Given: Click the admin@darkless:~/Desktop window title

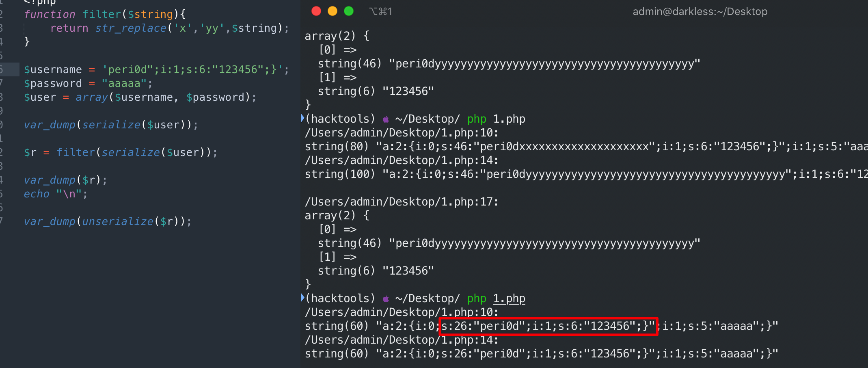Looking at the screenshot, I should (x=700, y=12).
